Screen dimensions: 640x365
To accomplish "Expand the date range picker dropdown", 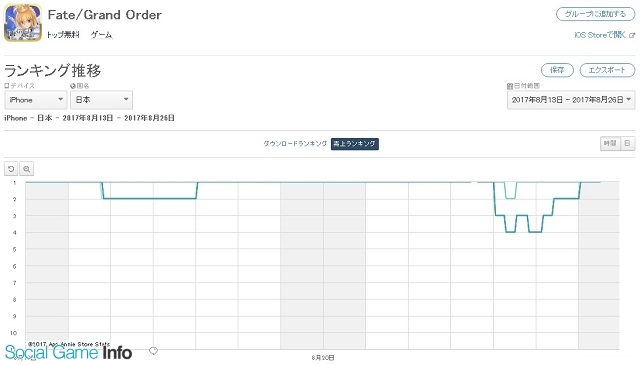I will 571,100.
